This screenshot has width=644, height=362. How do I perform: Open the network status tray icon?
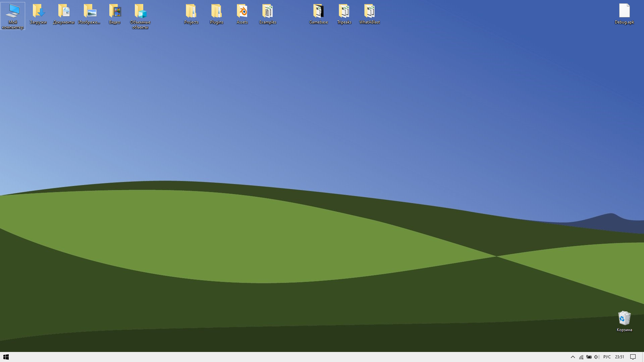click(581, 357)
